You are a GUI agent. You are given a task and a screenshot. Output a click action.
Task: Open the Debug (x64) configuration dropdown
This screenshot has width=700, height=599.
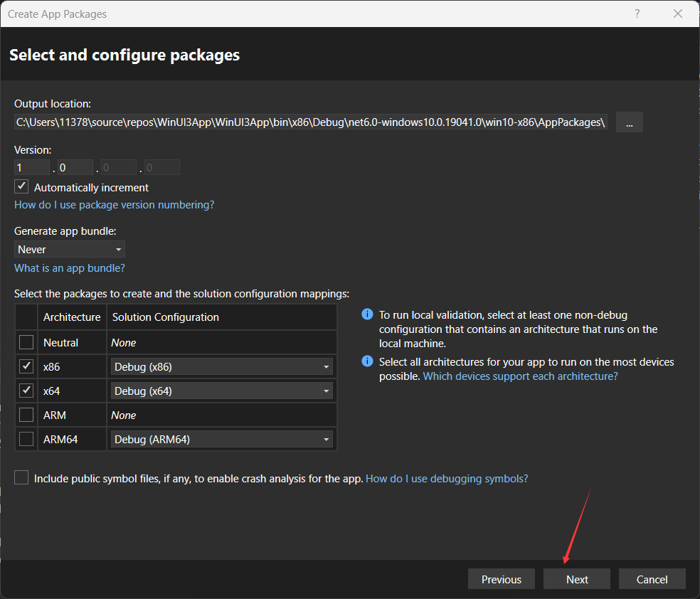click(327, 390)
